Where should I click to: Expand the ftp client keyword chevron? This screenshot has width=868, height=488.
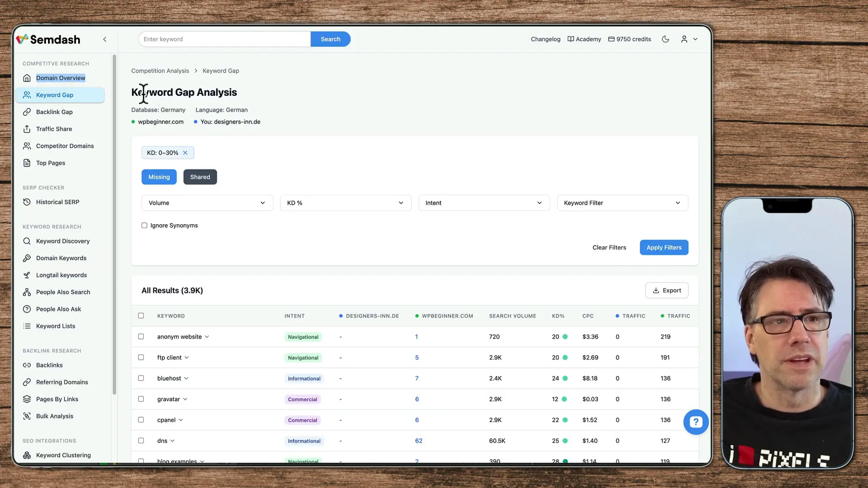(x=187, y=357)
